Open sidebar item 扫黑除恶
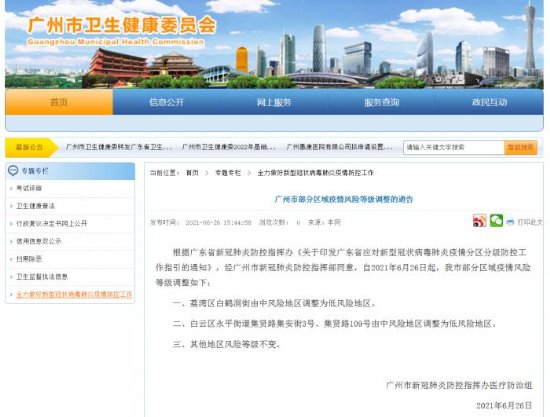Image resolution: width=550 pixels, height=417 pixels. [29, 259]
